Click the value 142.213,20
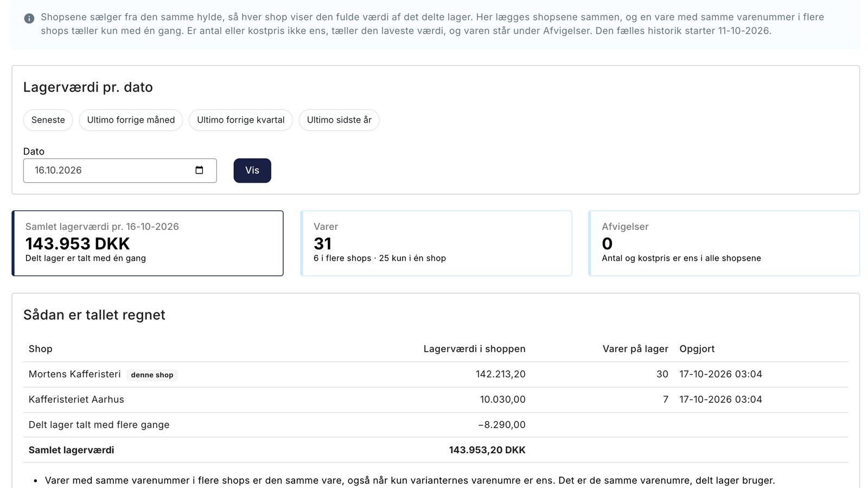This screenshot has height=488, width=868. click(501, 374)
